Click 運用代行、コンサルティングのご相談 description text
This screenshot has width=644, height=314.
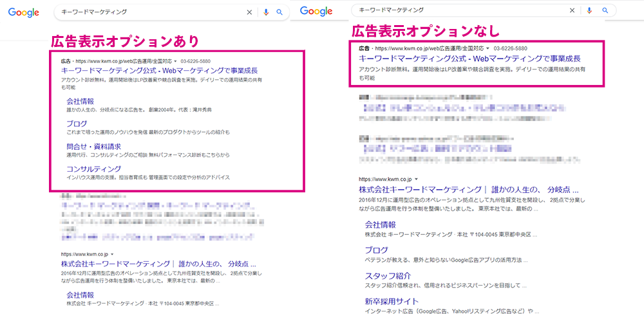click(148, 155)
